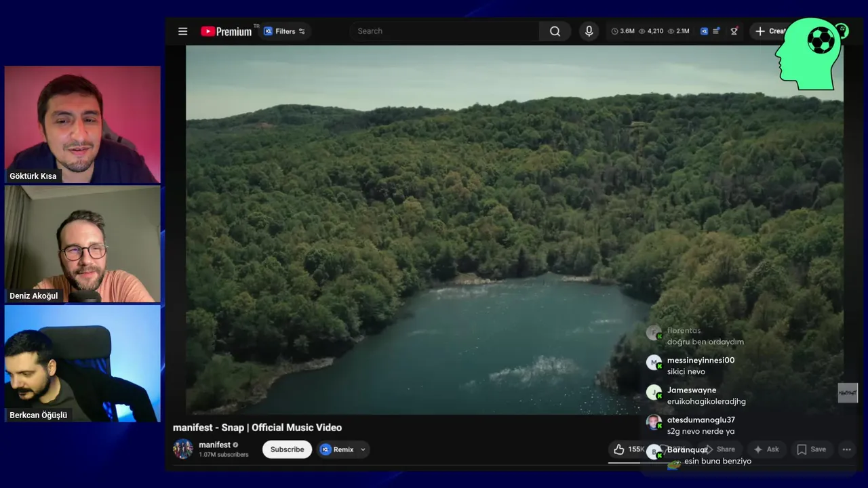Open the trophy achievements icon
Screen dimensions: 868x488
pos(734,31)
